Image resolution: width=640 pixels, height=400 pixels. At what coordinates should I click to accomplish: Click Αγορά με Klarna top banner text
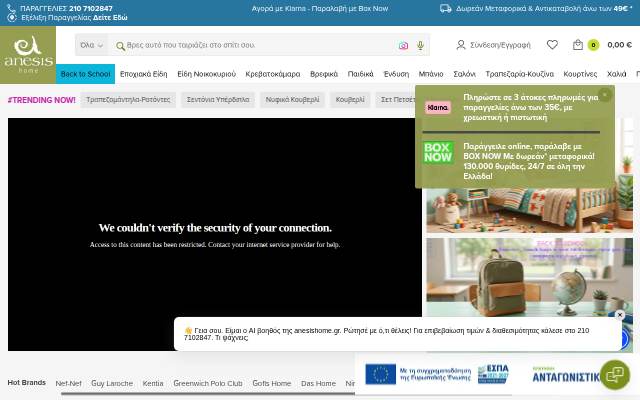coord(320,8)
